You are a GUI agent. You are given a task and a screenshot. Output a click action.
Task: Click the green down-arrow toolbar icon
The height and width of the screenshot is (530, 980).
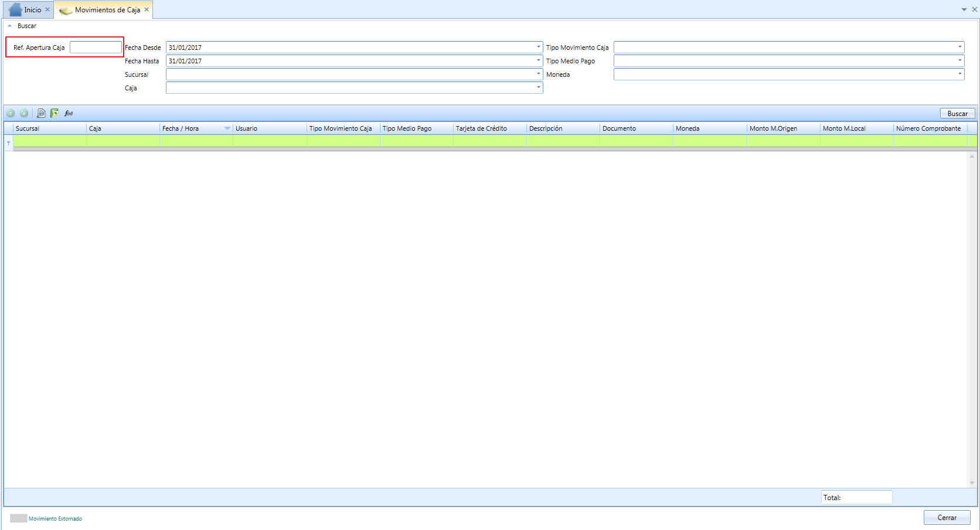[x=24, y=113]
